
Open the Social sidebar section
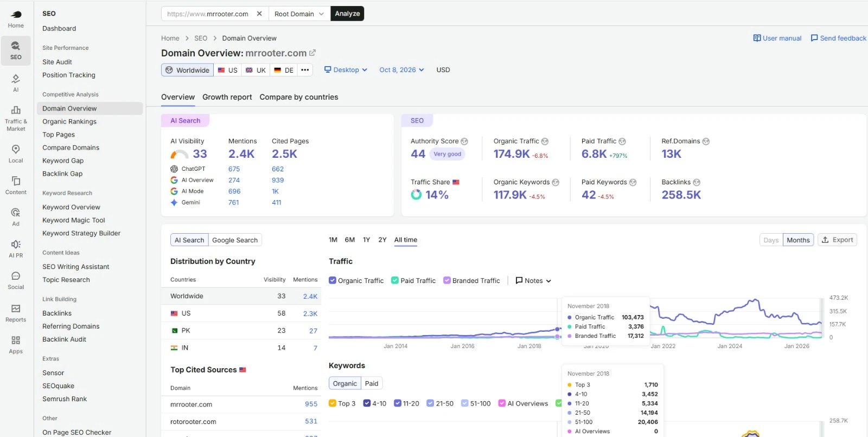click(16, 280)
